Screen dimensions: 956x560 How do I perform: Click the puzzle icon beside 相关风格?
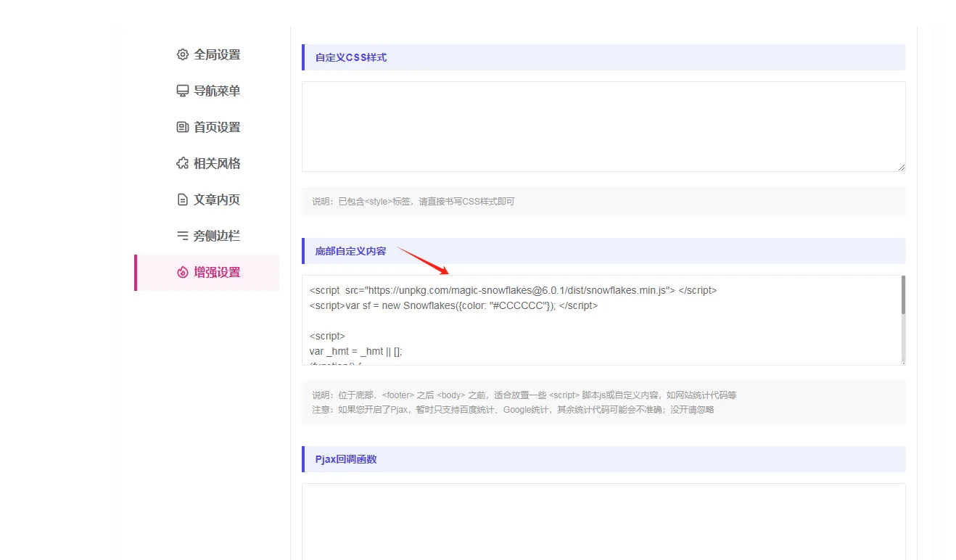183,163
